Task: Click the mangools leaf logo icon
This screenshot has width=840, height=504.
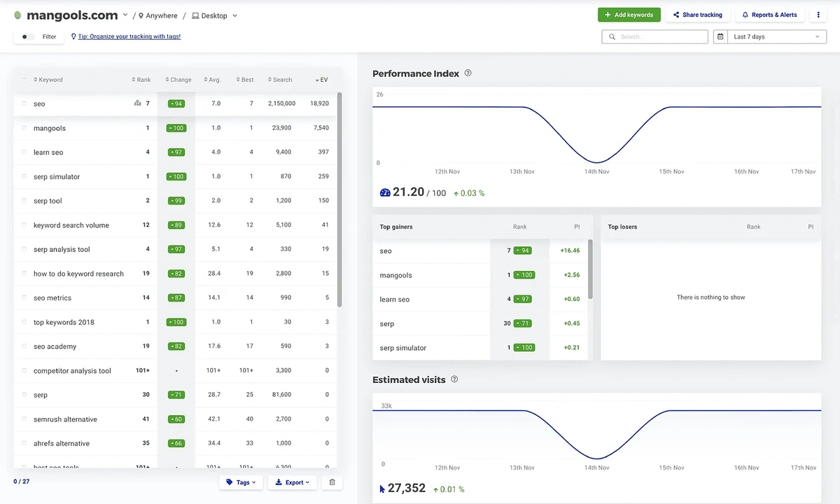Action: [17, 15]
